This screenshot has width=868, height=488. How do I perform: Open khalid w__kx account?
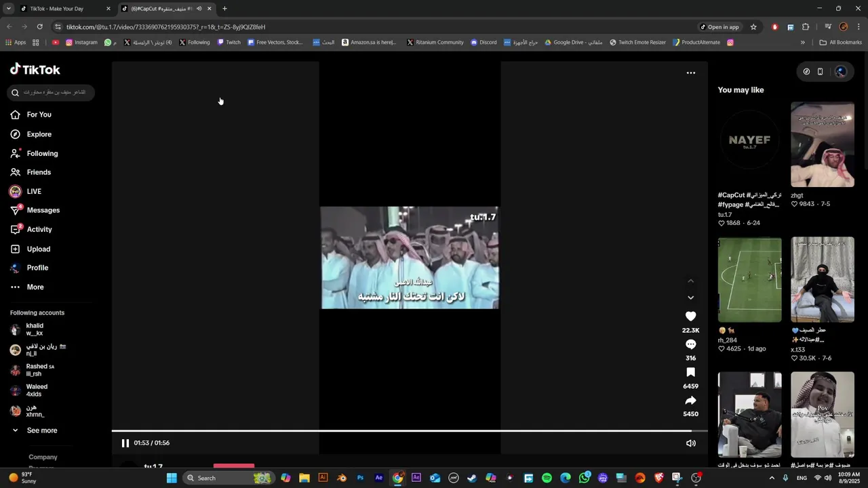27,329
